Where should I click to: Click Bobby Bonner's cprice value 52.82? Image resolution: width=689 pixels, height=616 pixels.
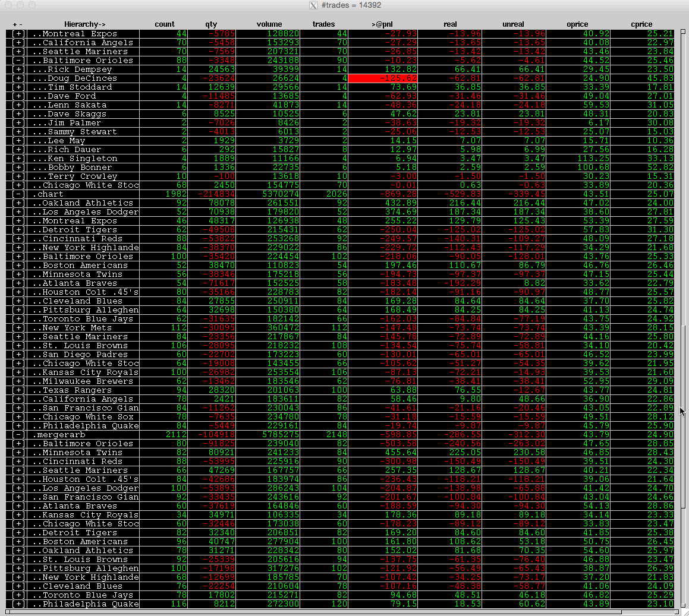point(660,168)
